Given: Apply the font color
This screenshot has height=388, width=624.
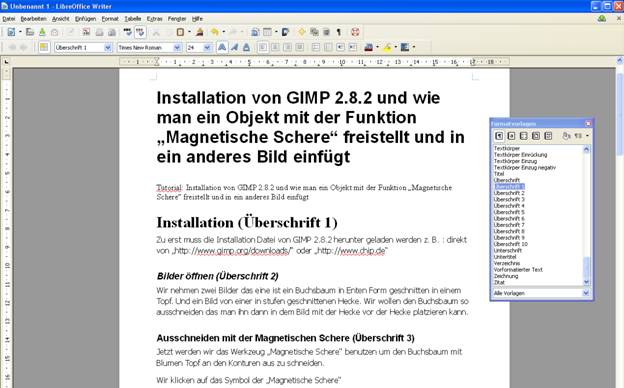Looking at the screenshot, I should pos(369,47).
